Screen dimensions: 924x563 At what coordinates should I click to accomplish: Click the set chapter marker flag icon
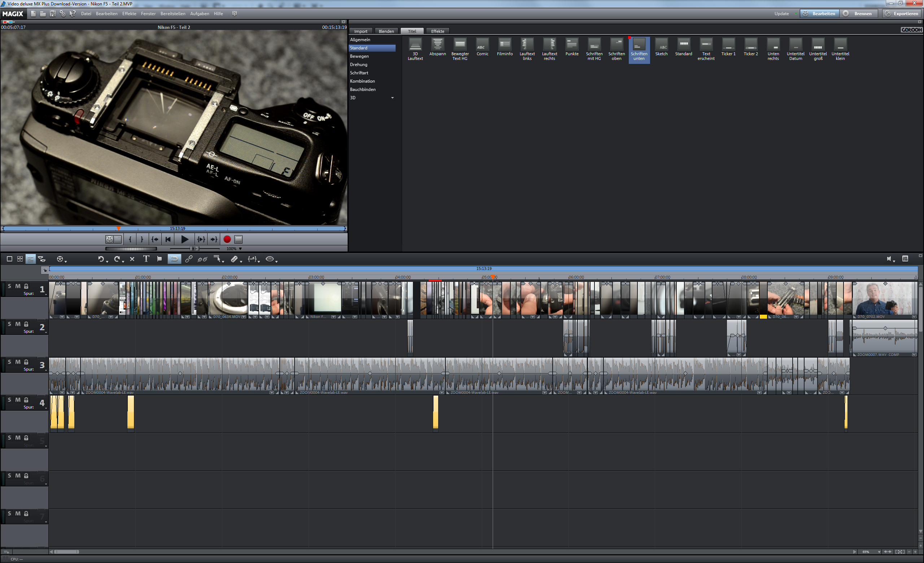pyautogui.click(x=160, y=259)
